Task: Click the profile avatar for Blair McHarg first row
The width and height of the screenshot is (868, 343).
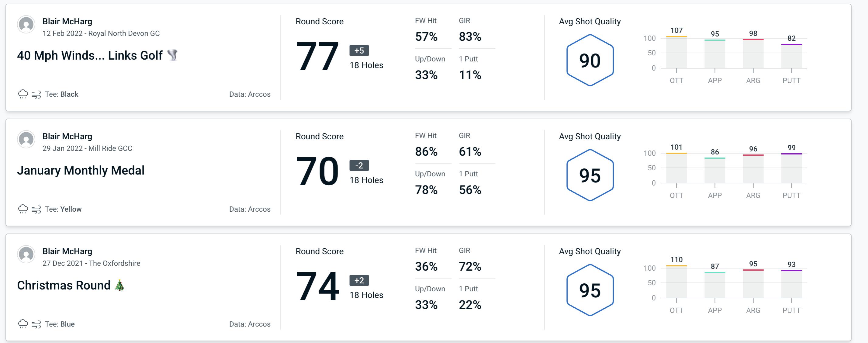Action: [26, 26]
